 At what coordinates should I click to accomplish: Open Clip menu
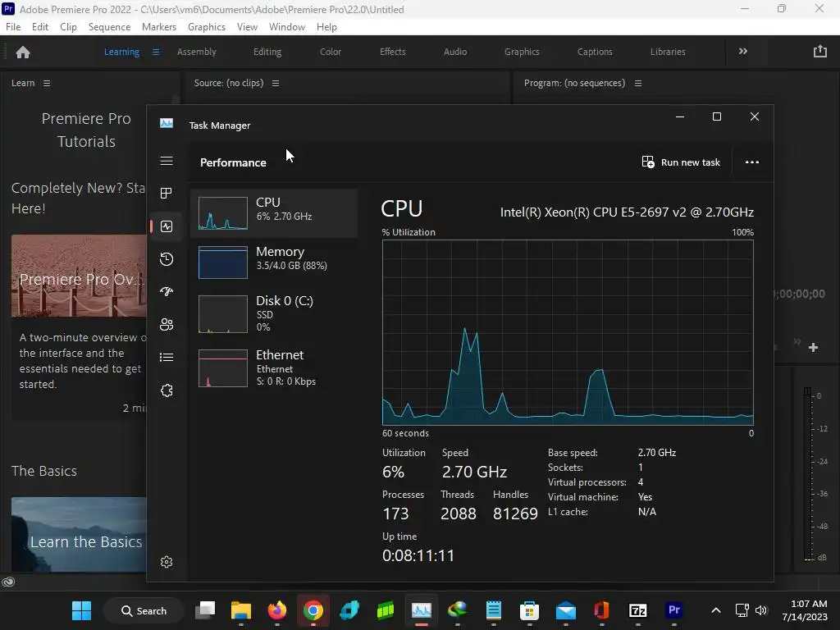68,27
